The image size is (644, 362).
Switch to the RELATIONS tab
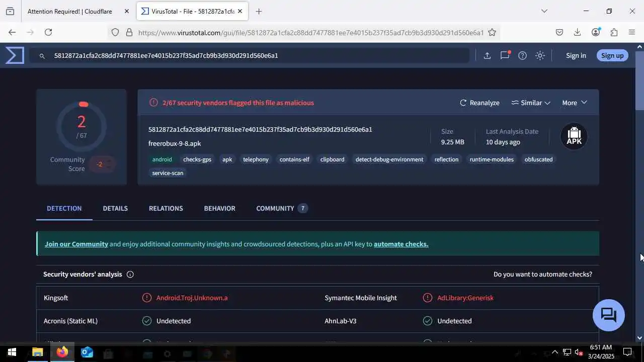166,208
